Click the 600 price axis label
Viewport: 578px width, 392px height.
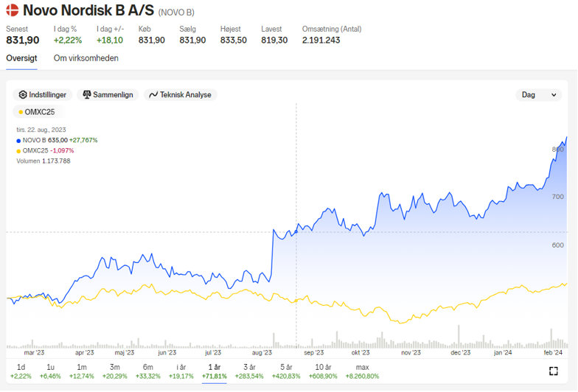point(557,245)
